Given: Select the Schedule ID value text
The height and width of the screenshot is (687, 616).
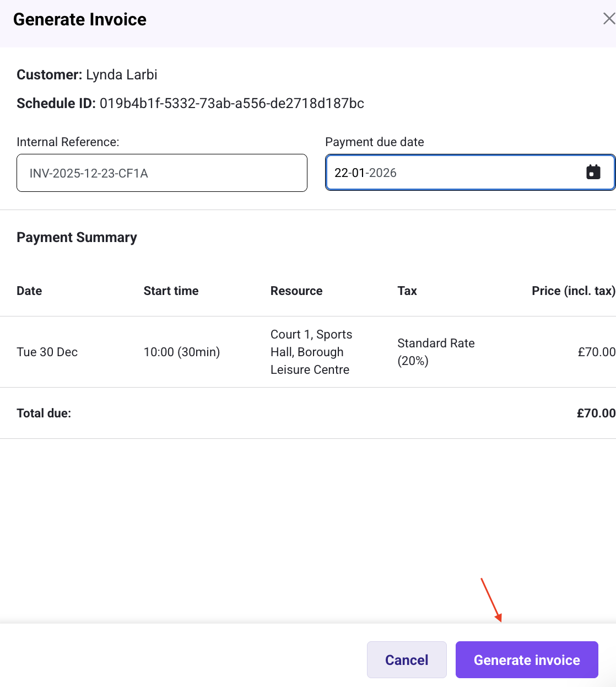Looking at the screenshot, I should pos(232,104).
